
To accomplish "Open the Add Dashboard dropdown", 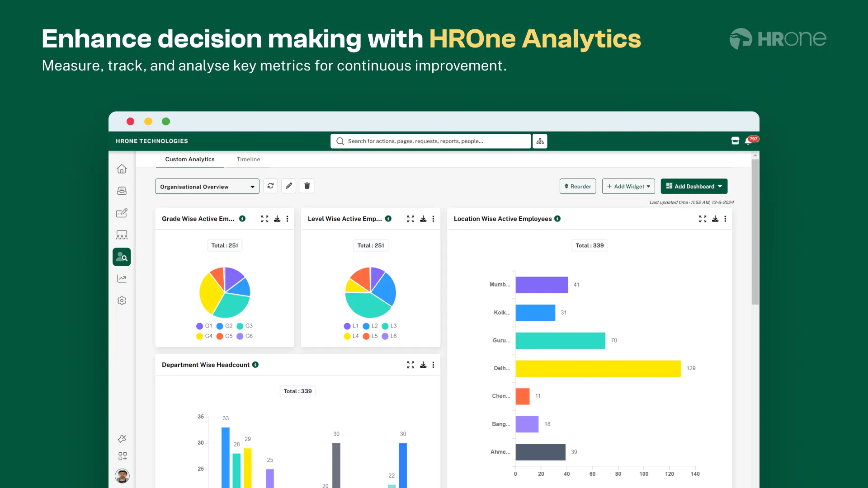I will pos(694,186).
